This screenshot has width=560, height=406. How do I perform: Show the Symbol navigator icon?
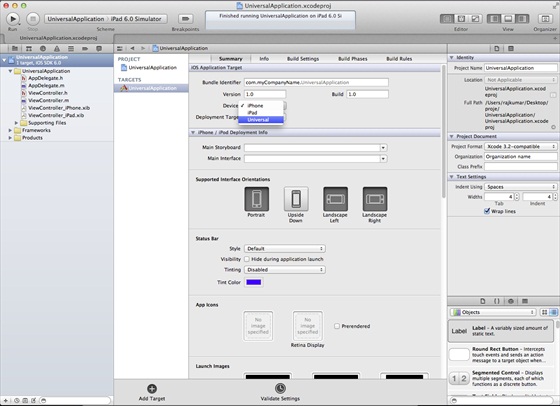point(29,49)
